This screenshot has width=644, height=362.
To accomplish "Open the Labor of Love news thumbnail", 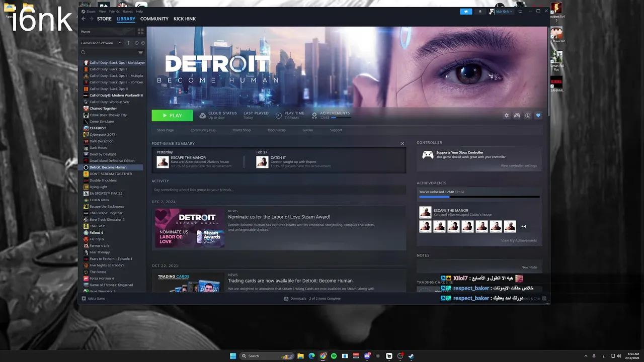I will click(190, 228).
